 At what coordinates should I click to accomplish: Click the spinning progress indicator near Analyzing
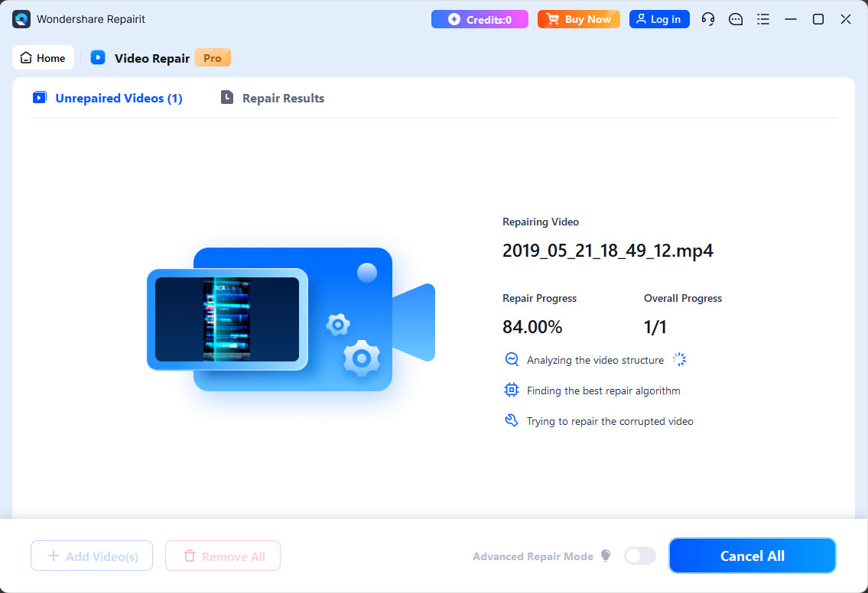click(x=679, y=359)
